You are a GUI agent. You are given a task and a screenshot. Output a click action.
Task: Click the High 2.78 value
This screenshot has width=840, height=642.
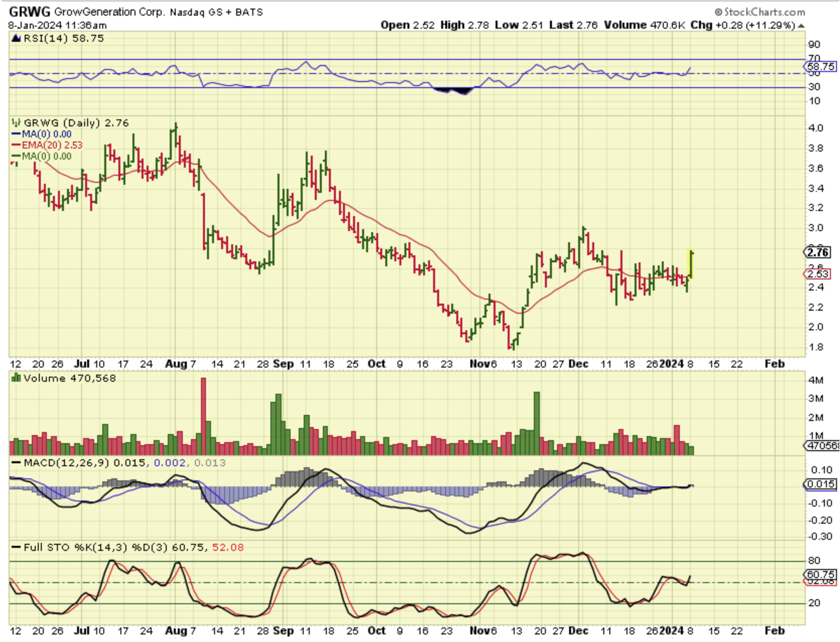click(x=464, y=25)
